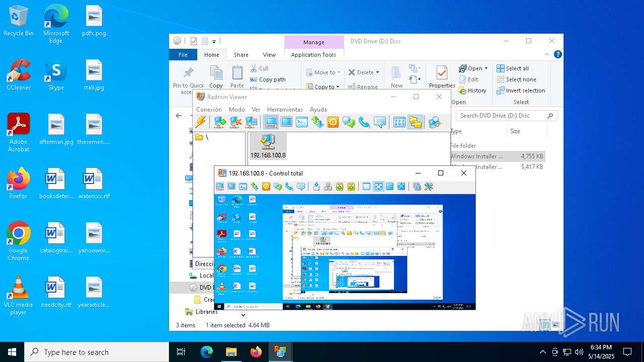Select File Transfer arrows icon in Radmin Viewer toolbar
Image resolution: width=644 pixels, height=362 pixels.
[x=317, y=122]
